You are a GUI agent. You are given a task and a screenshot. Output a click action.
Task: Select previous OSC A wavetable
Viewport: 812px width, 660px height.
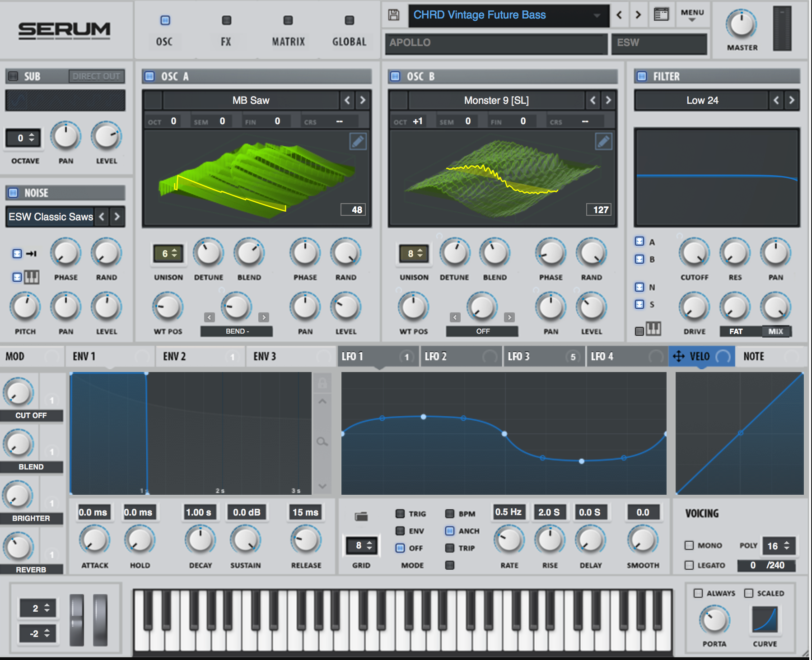click(347, 100)
